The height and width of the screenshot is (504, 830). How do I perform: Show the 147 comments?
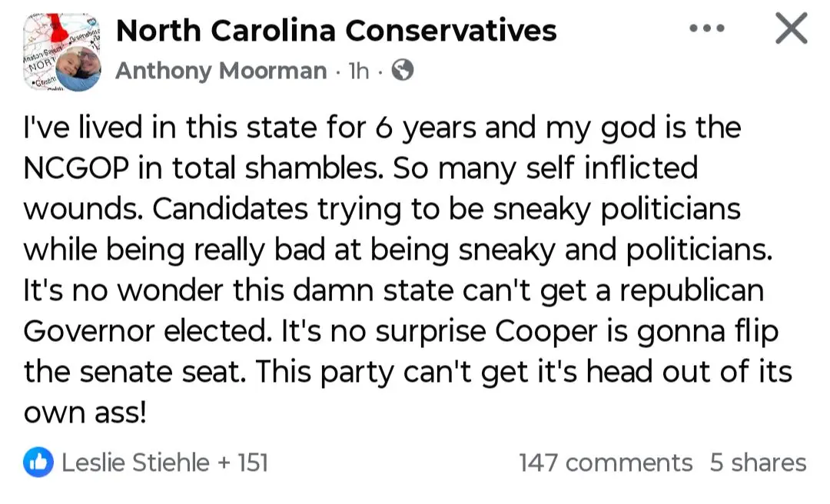(606, 463)
